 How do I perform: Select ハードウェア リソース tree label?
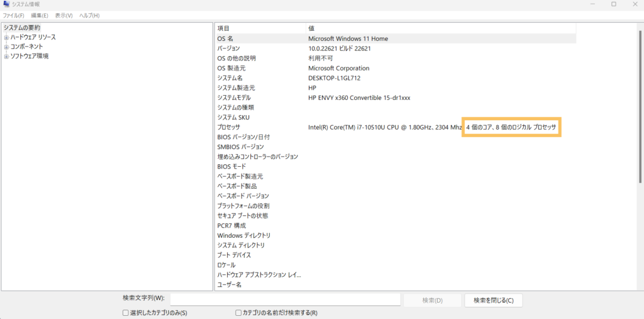click(x=33, y=37)
